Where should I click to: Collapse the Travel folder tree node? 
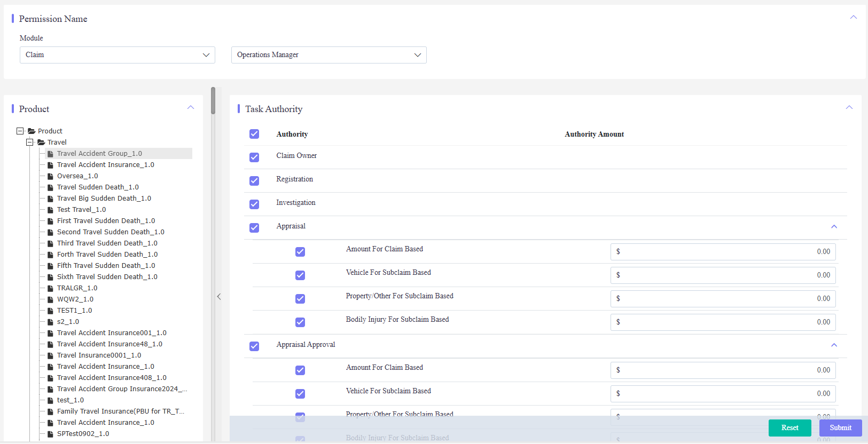[x=30, y=142]
